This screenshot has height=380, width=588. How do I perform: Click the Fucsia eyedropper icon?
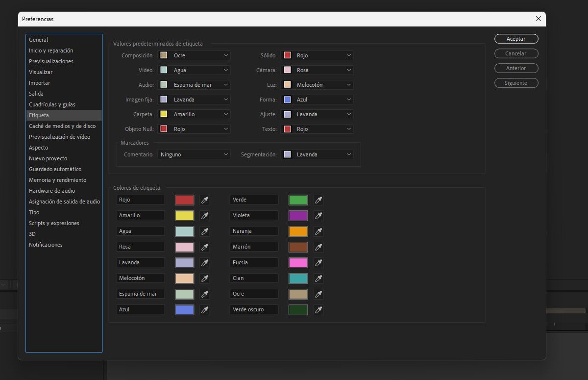(x=318, y=263)
